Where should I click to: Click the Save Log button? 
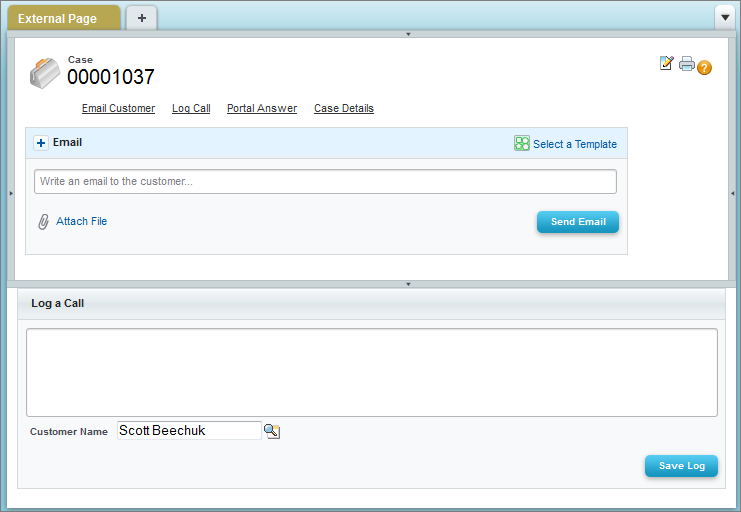681,466
